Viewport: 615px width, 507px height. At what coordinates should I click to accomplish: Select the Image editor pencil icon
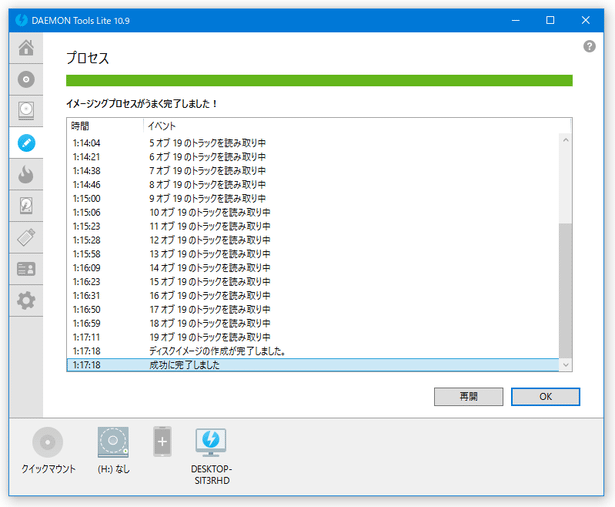(x=26, y=143)
